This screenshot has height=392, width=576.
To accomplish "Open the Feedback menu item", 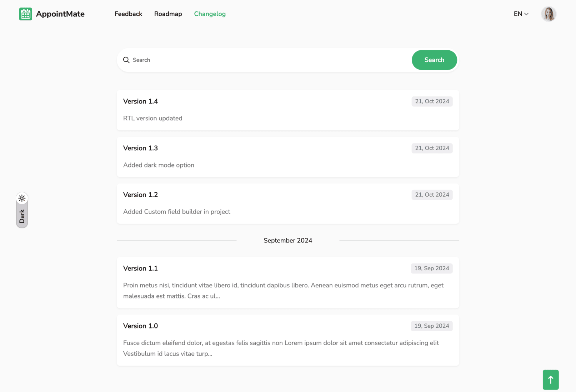I will (128, 14).
